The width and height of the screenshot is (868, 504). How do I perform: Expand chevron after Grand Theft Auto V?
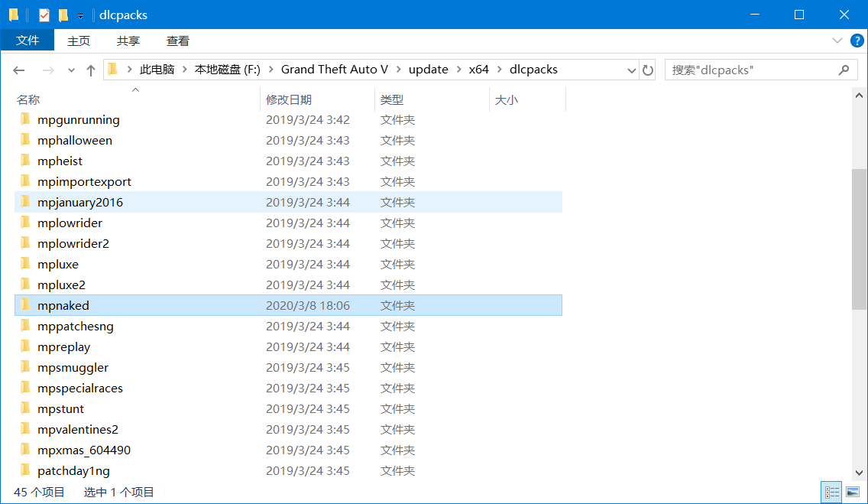coord(399,70)
